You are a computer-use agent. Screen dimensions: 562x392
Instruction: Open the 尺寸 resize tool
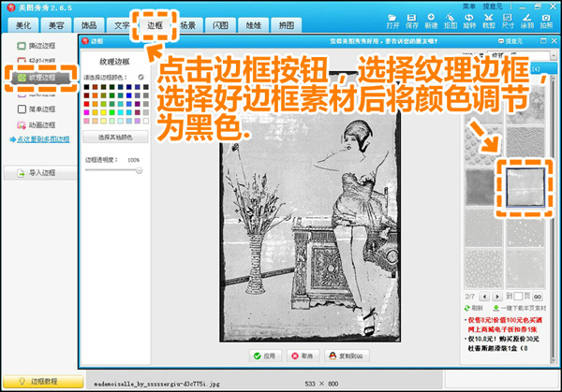[508, 22]
